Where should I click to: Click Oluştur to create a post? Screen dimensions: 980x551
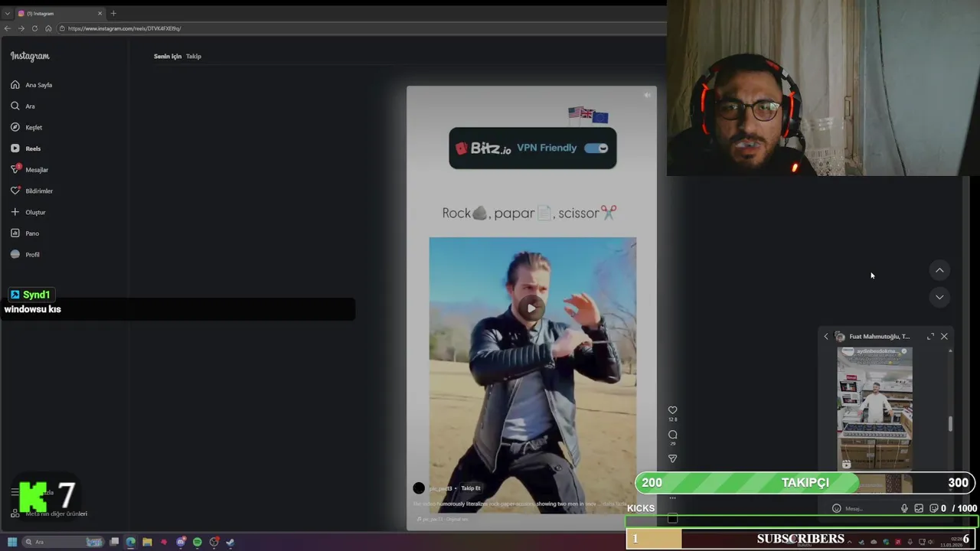[x=28, y=212]
